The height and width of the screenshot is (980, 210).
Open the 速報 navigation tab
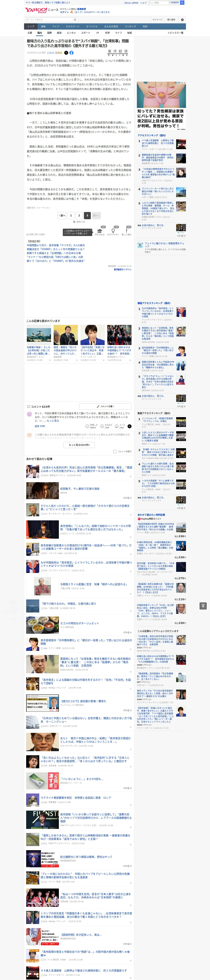(x=43, y=27)
